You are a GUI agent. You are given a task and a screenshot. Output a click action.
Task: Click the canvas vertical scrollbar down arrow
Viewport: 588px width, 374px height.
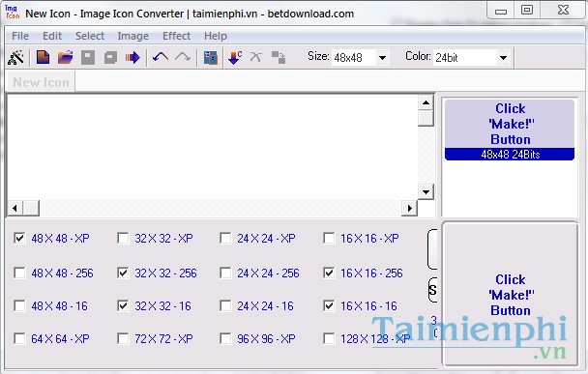426,192
